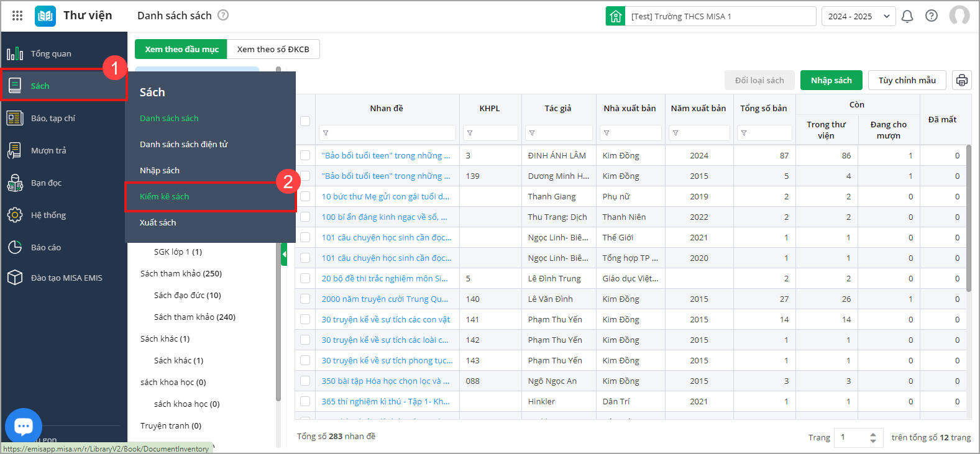Switch to Xem theo số ĐKCB tab
This screenshot has height=454, width=980.
pyautogui.click(x=273, y=49)
